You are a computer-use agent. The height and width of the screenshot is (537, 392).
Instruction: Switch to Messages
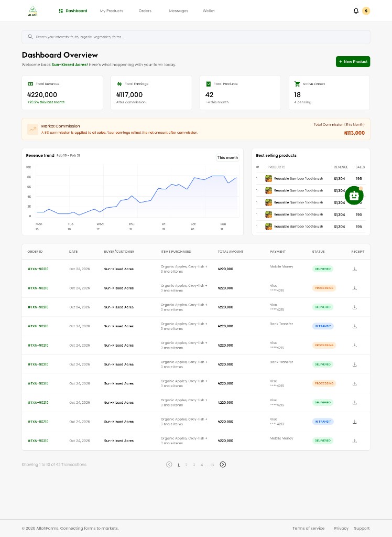pos(179,11)
